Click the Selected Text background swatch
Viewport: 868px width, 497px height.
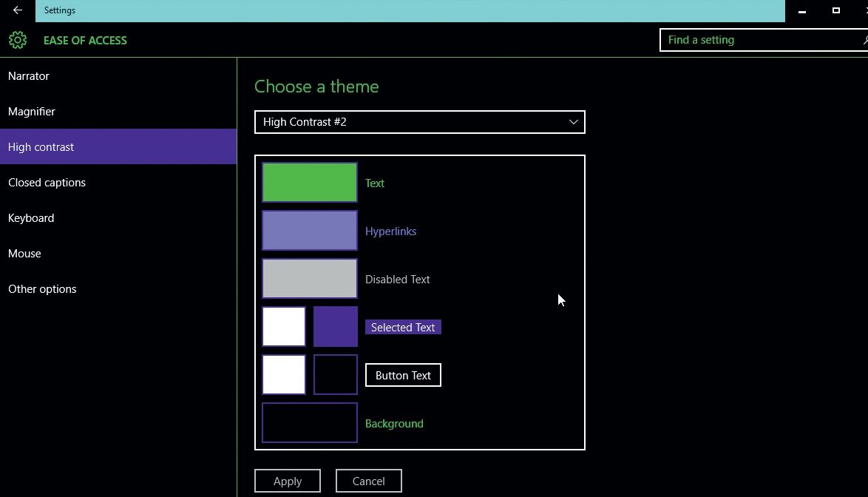(335, 326)
